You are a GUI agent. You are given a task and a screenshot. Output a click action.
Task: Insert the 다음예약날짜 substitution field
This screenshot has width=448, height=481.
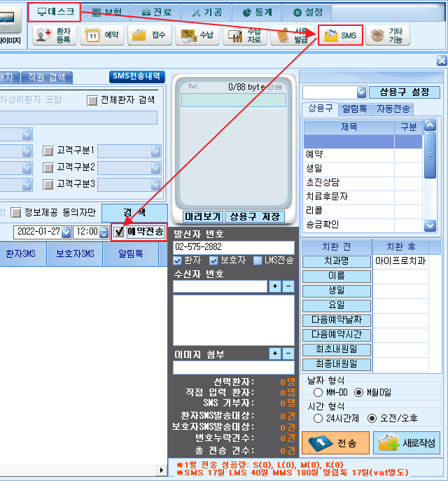coord(337,320)
